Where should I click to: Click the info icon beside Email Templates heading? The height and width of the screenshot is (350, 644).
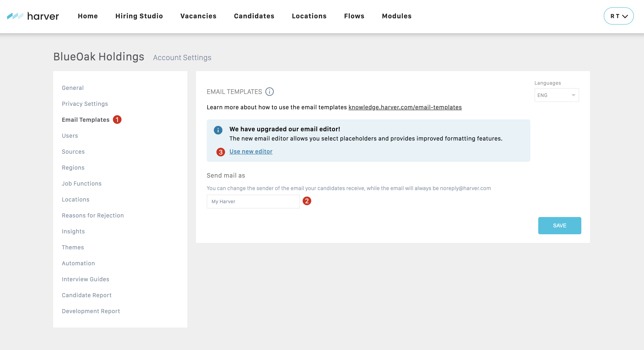pos(269,92)
